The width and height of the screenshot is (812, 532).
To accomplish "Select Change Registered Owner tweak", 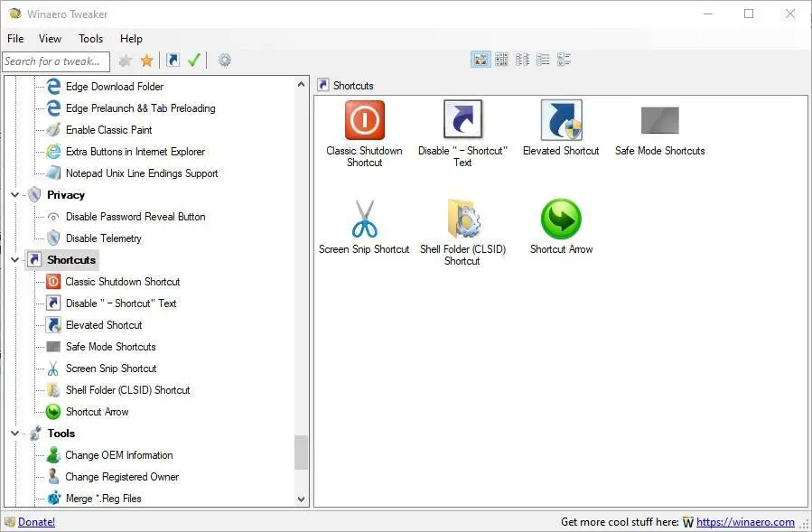I will tap(122, 477).
